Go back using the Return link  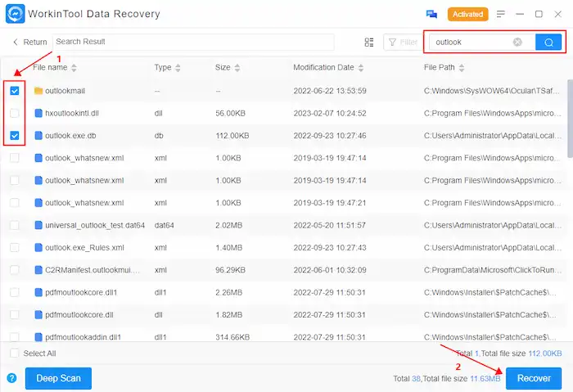pos(29,42)
